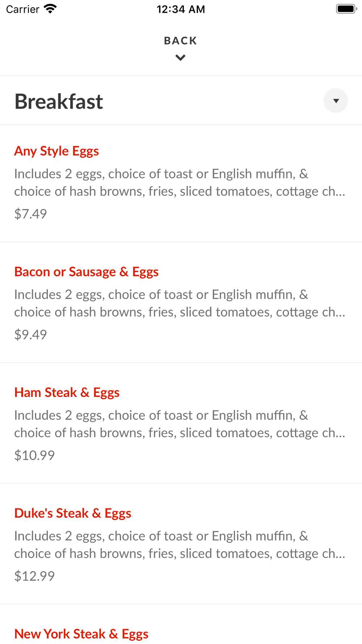Choose New York Steak & Eggs

pyautogui.click(x=81, y=634)
